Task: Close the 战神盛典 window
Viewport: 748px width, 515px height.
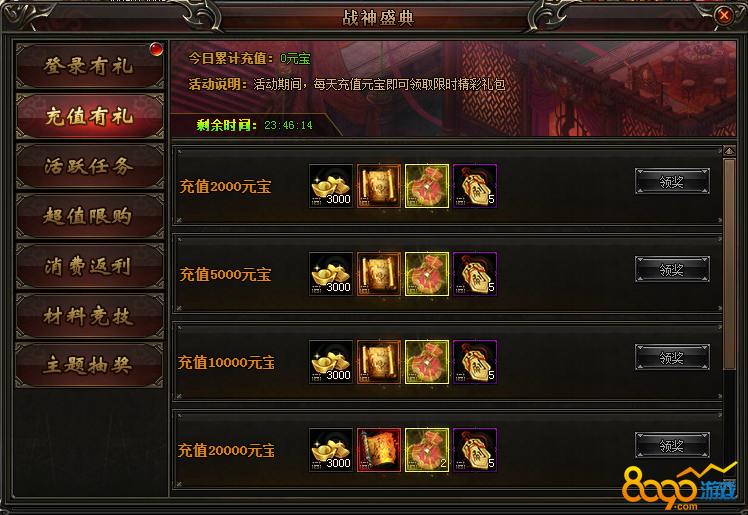Action: pos(724,16)
